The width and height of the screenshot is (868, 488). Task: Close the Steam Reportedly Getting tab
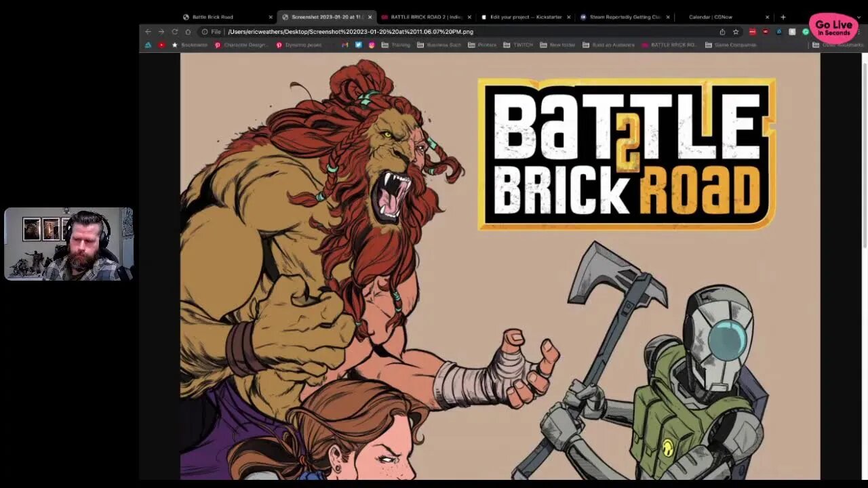click(668, 17)
